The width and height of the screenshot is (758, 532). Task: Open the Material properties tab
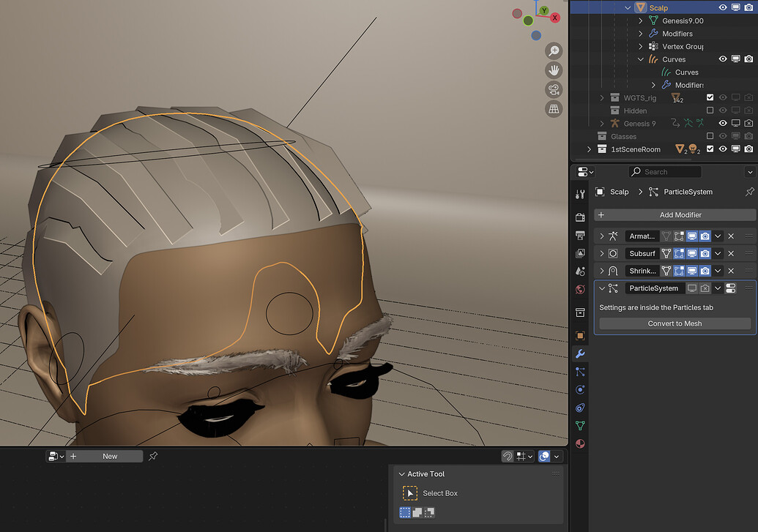pyautogui.click(x=580, y=443)
